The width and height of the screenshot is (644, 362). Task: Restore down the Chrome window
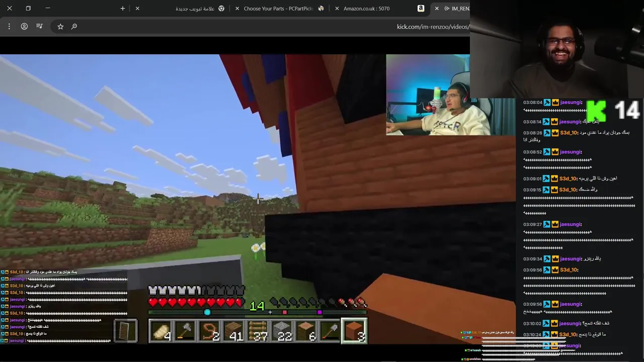(x=28, y=9)
